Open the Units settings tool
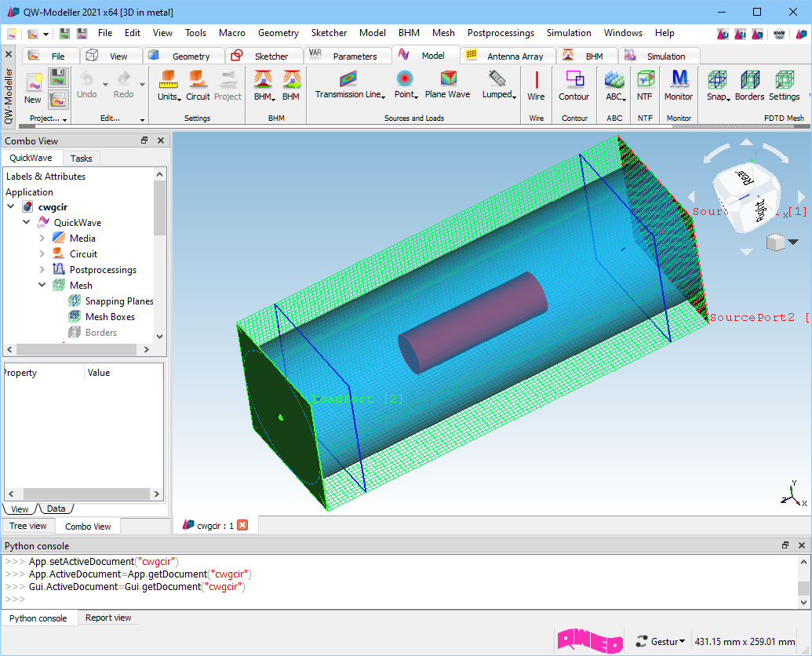This screenshot has width=812, height=656. pyautogui.click(x=169, y=86)
